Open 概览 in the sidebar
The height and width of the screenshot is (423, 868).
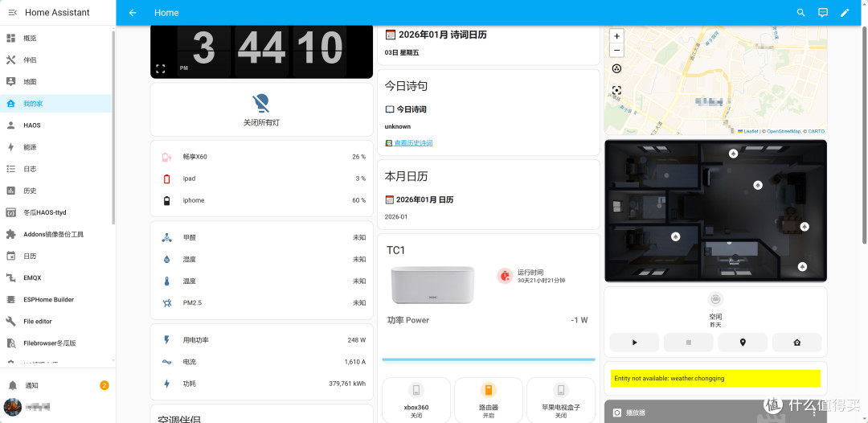[x=56, y=39]
